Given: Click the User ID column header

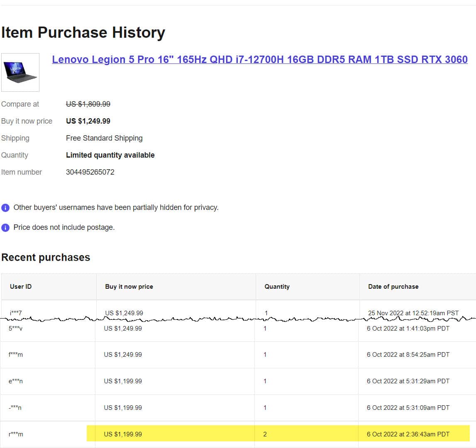Looking at the screenshot, I should tap(21, 287).
